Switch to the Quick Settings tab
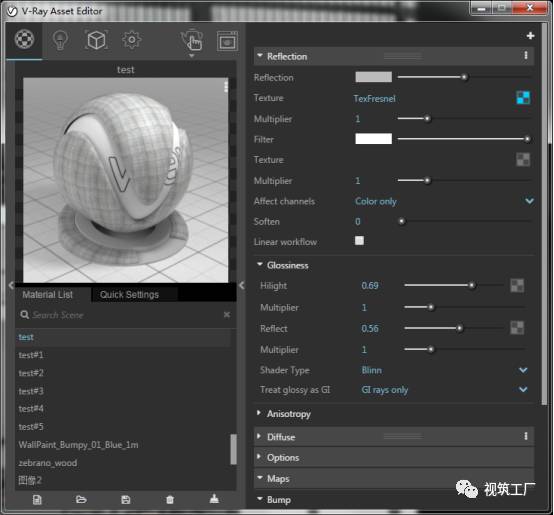The height and width of the screenshot is (515, 554). (129, 295)
